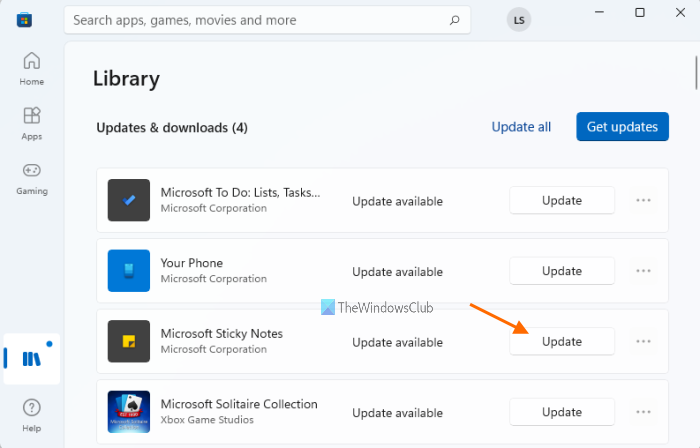Expand more options for Microsoft To Do
This screenshot has height=448, width=700.
644,200
